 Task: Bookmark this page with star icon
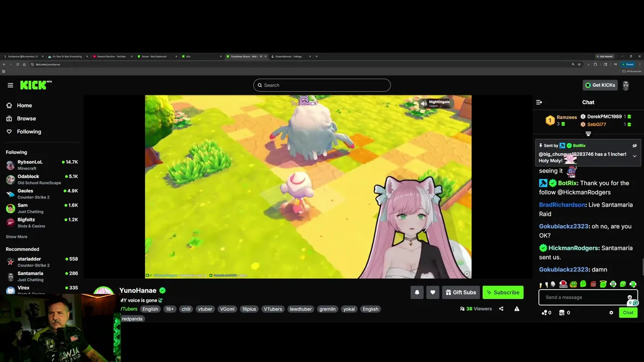tap(579, 64)
